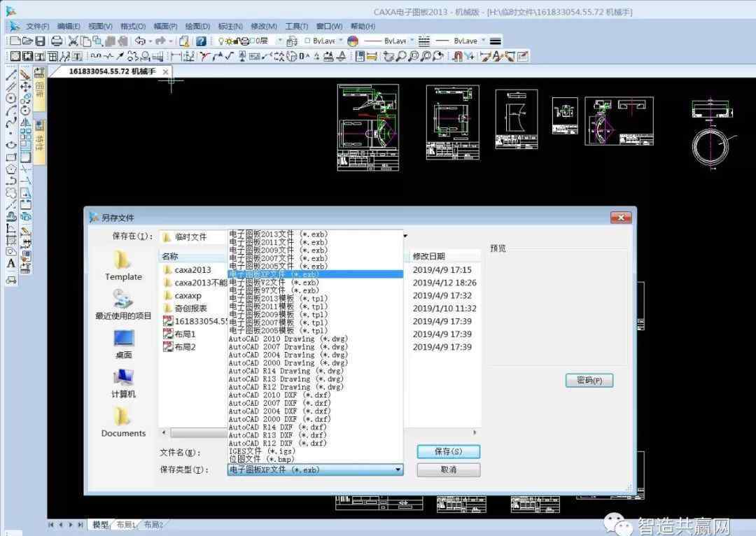
Task: Switch to the 模型 tab at bottom
Action: click(x=100, y=524)
